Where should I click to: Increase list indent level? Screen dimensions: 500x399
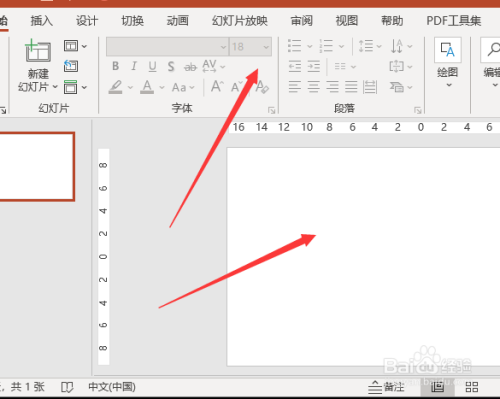(314, 66)
